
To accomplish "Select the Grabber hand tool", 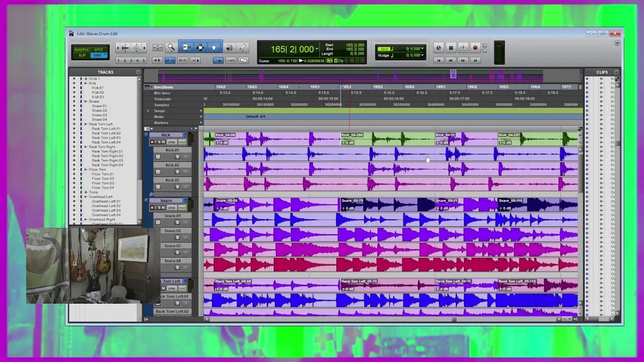I will tap(214, 48).
